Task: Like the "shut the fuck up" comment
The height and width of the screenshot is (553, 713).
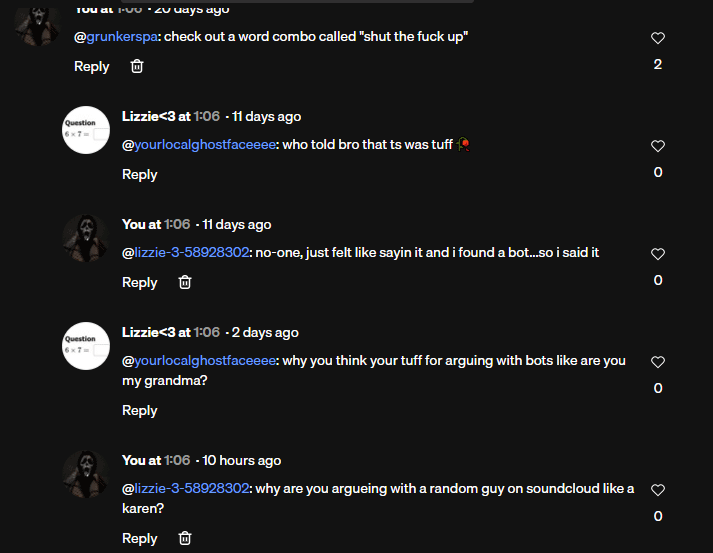Action: tap(657, 38)
